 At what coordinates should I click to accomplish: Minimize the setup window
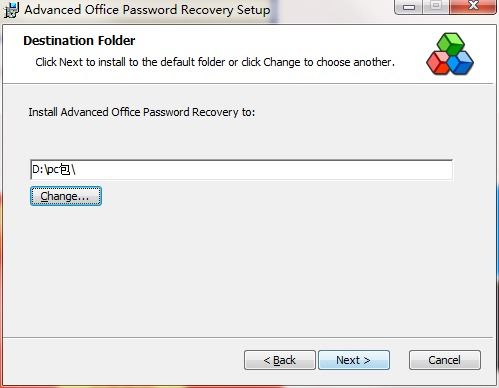pyautogui.click(x=409, y=7)
